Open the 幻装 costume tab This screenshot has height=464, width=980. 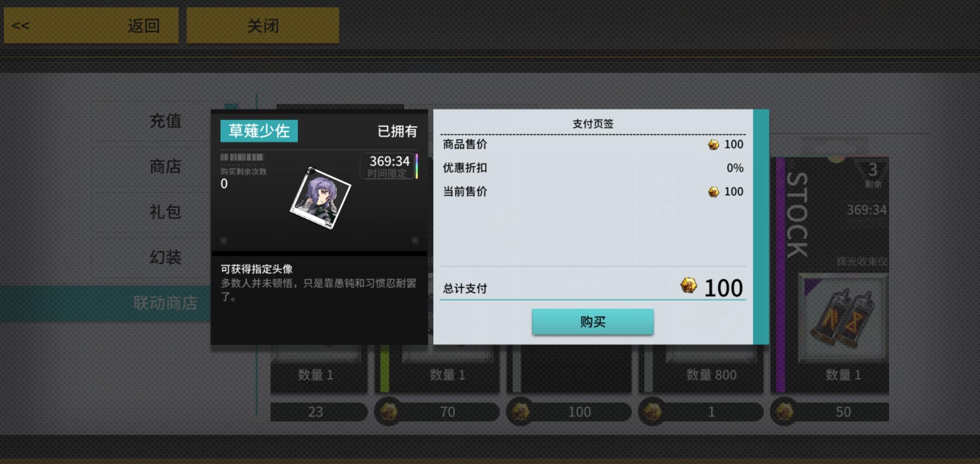pos(165,257)
